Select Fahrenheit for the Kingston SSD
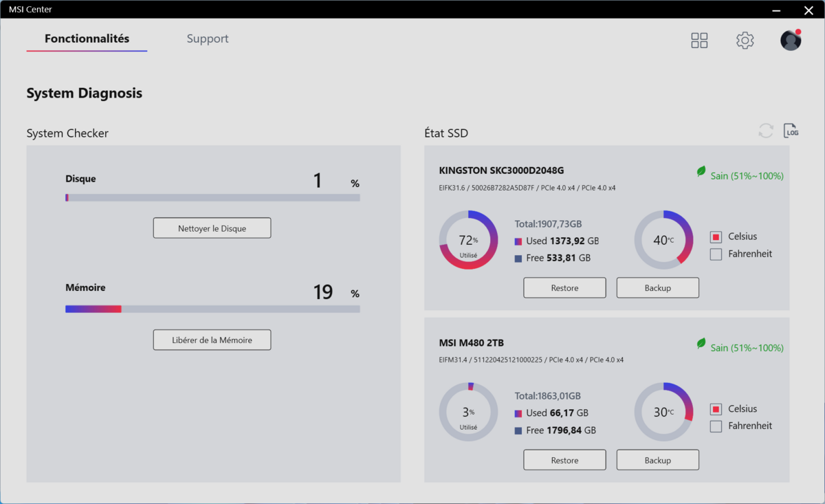This screenshot has width=825, height=504. (x=716, y=254)
